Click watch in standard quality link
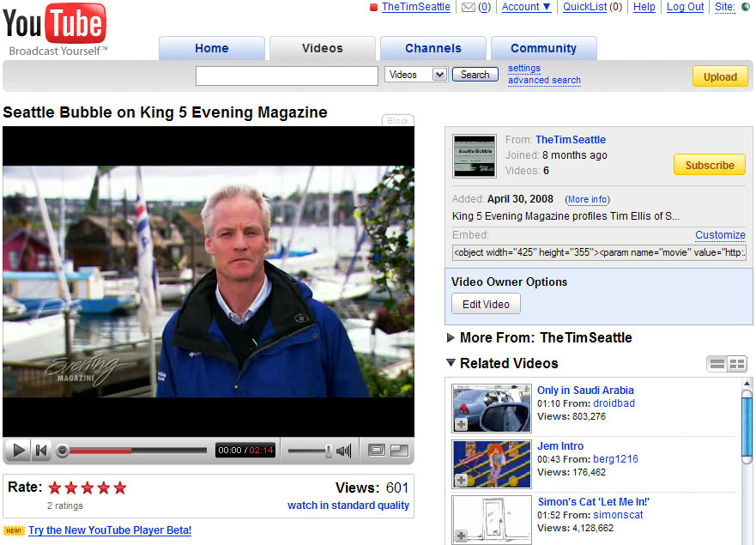Viewport: 756px width, 545px height. pos(348,506)
